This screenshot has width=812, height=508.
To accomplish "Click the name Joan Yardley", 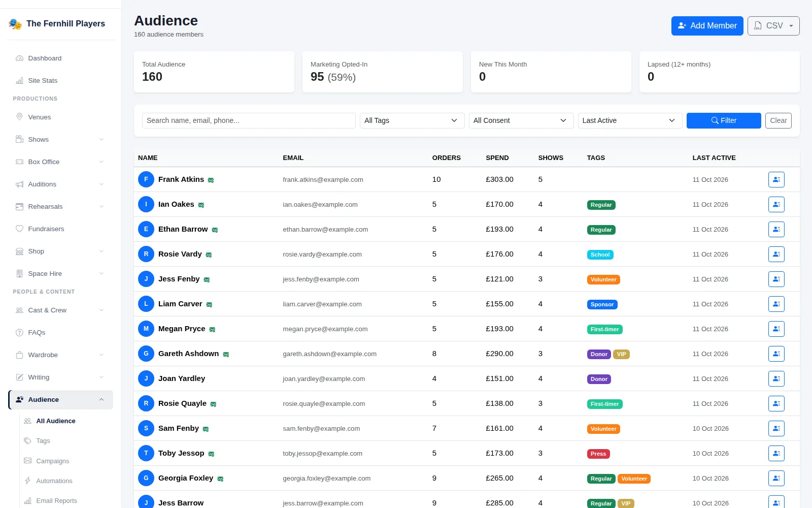I will (x=182, y=378).
